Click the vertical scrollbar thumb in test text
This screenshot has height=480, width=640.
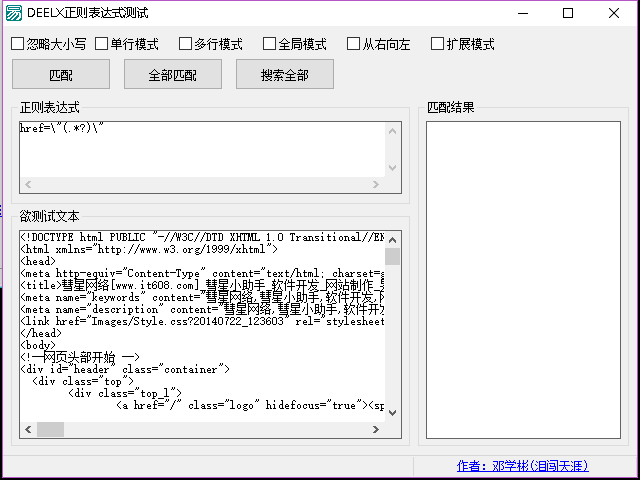point(393,257)
